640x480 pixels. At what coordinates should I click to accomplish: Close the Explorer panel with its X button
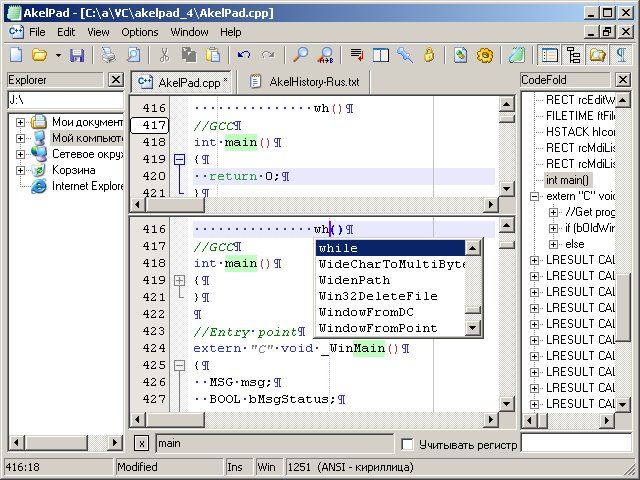point(116,80)
